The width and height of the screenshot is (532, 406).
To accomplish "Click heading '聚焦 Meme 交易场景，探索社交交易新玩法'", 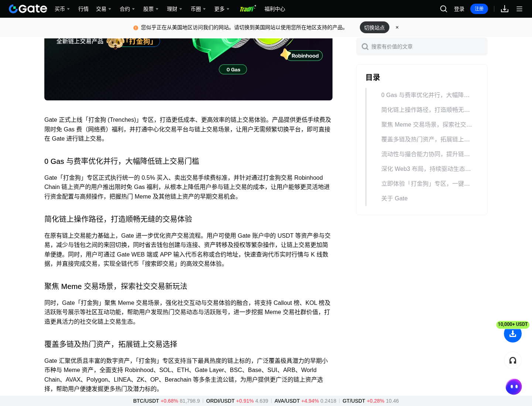I will pos(116,286).
